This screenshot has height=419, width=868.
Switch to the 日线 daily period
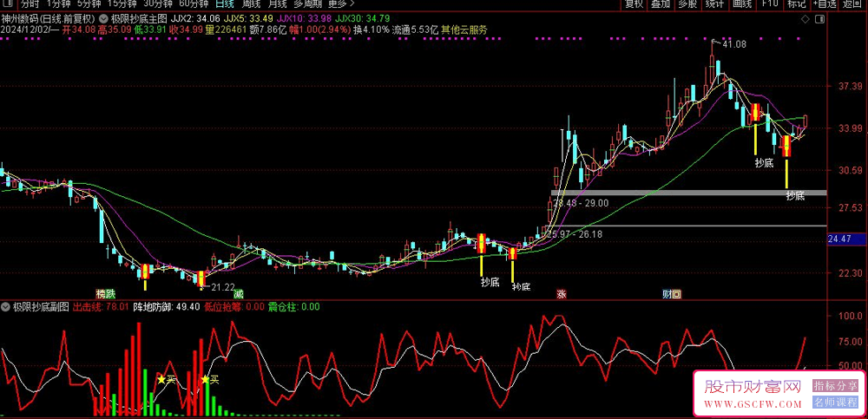pos(224,4)
